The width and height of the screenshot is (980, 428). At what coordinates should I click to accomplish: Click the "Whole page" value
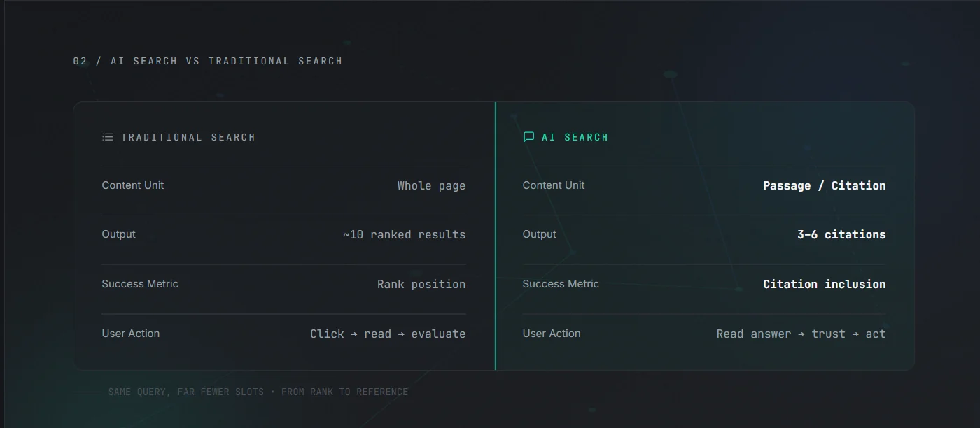431,185
